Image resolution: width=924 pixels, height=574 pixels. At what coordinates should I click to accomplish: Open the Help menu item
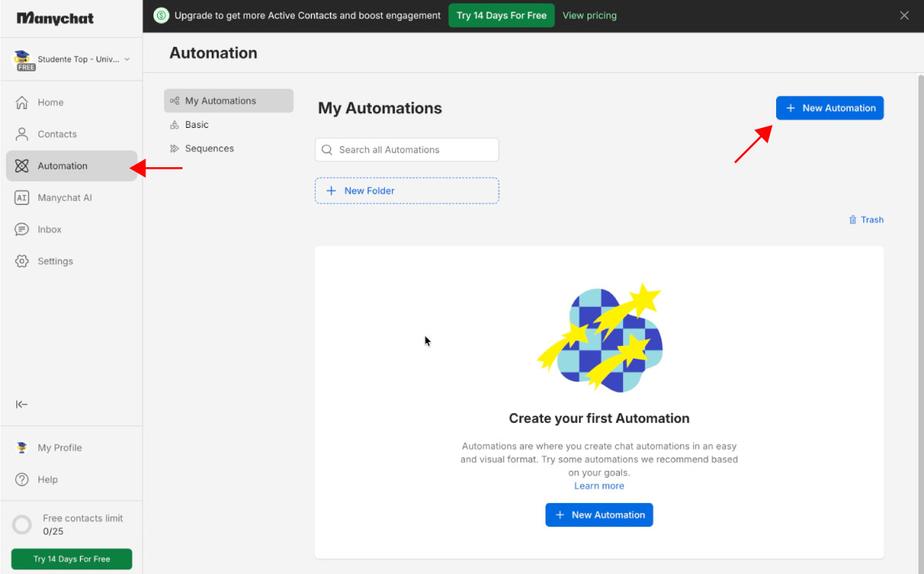click(72, 479)
